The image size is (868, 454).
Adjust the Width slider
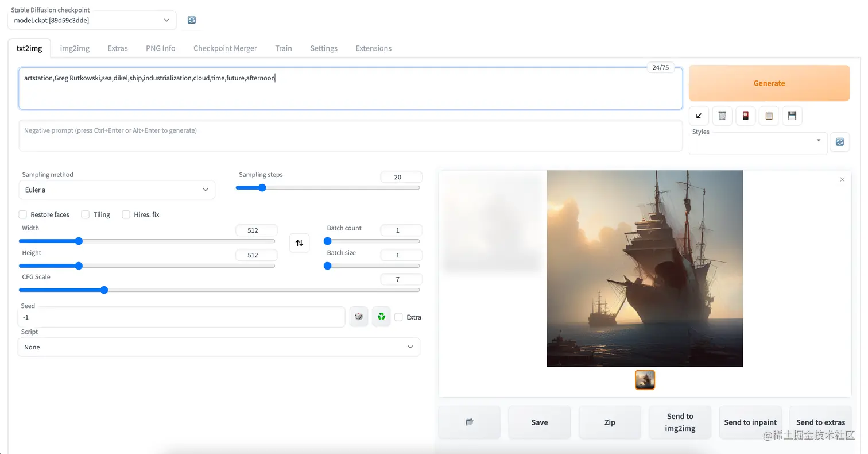pos(147,241)
